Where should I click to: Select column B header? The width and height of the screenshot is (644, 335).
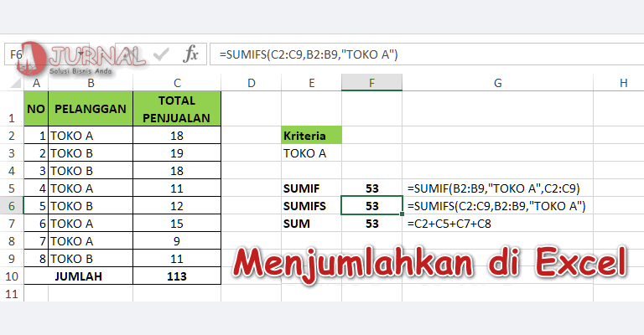[x=91, y=83]
